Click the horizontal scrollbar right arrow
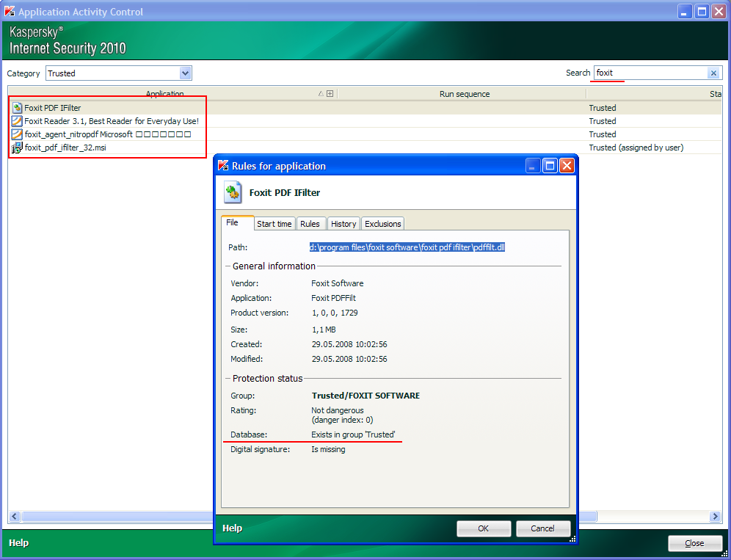This screenshot has width=731, height=560. (x=715, y=516)
